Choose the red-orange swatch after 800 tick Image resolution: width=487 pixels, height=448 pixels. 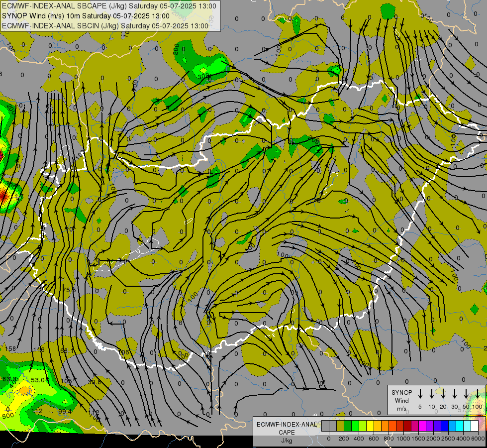[x=392, y=426]
